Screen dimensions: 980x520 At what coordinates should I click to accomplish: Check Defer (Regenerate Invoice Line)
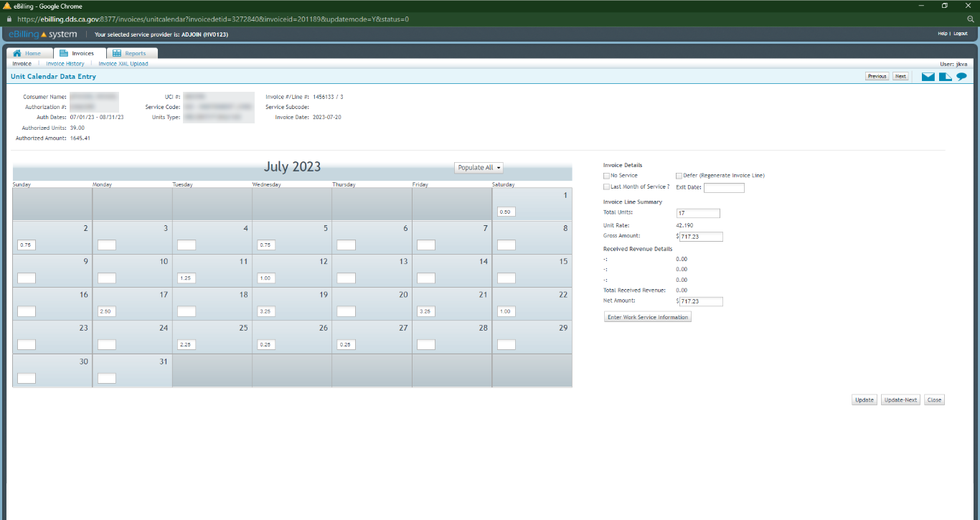(679, 175)
